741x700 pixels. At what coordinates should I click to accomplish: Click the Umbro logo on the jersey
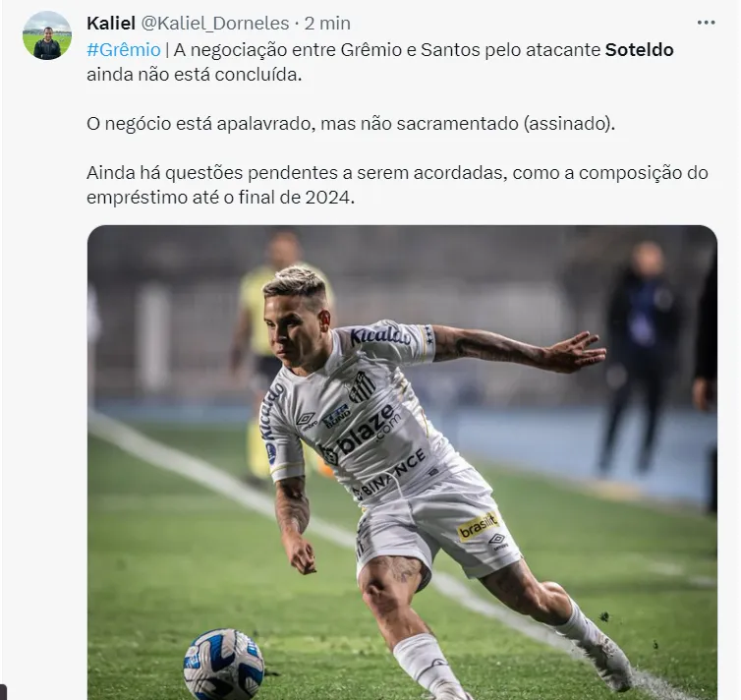pos(307,420)
